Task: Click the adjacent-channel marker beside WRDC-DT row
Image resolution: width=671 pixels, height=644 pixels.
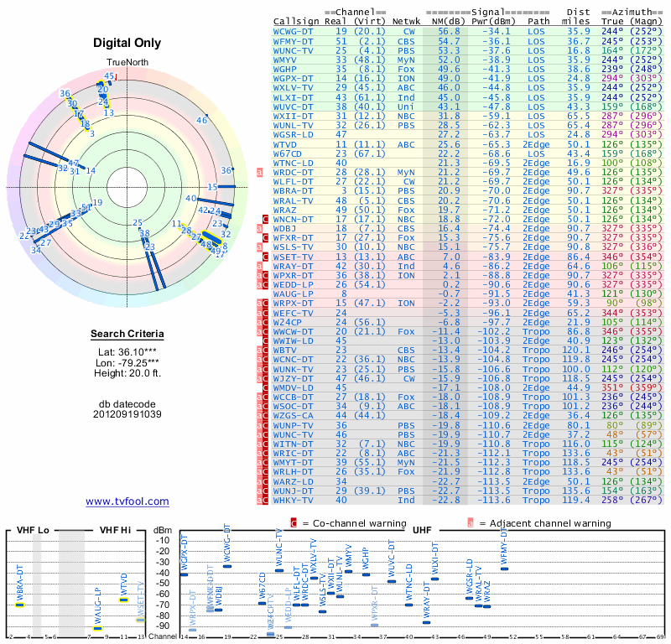Action: coord(259,173)
